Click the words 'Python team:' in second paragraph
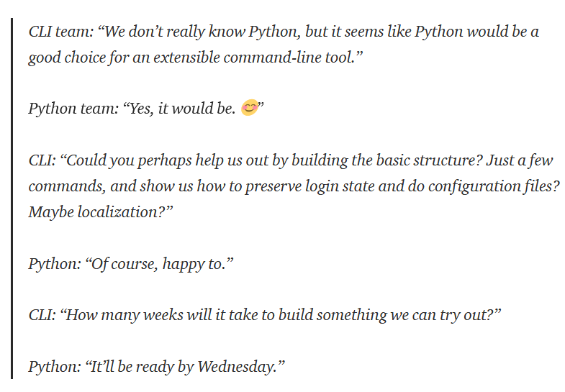Screen dimensions: 565x392 pos(73,109)
